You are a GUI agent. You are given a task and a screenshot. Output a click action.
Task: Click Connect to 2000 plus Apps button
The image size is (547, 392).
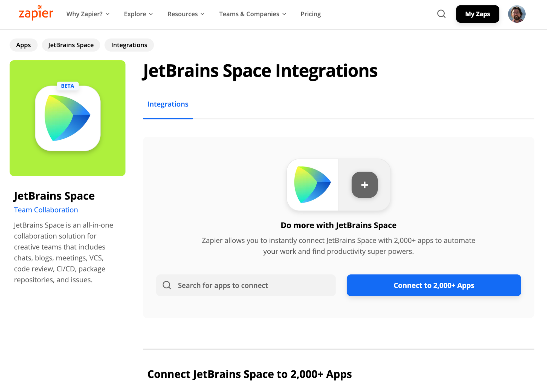pyautogui.click(x=434, y=285)
